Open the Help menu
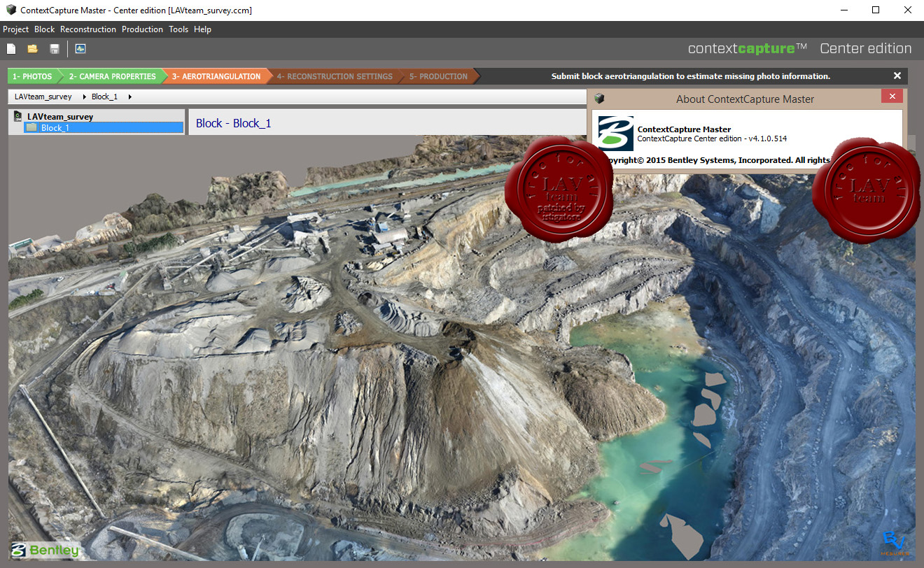Image resolution: width=924 pixels, height=568 pixels. click(x=202, y=29)
